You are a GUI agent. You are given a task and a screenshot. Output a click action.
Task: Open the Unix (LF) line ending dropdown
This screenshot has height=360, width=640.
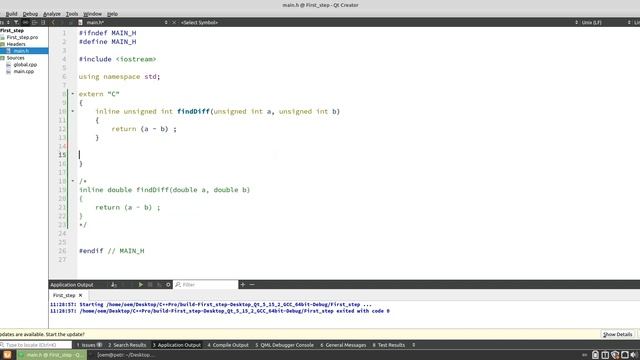591,22
